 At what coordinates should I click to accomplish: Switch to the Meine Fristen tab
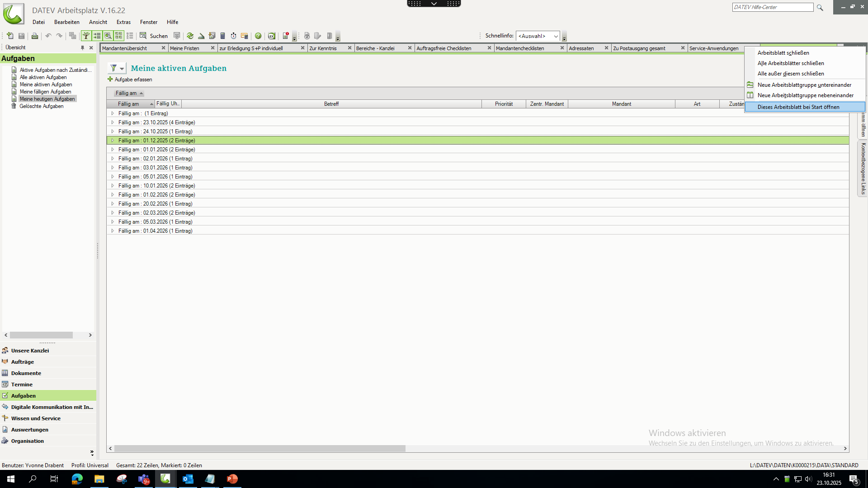184,48
